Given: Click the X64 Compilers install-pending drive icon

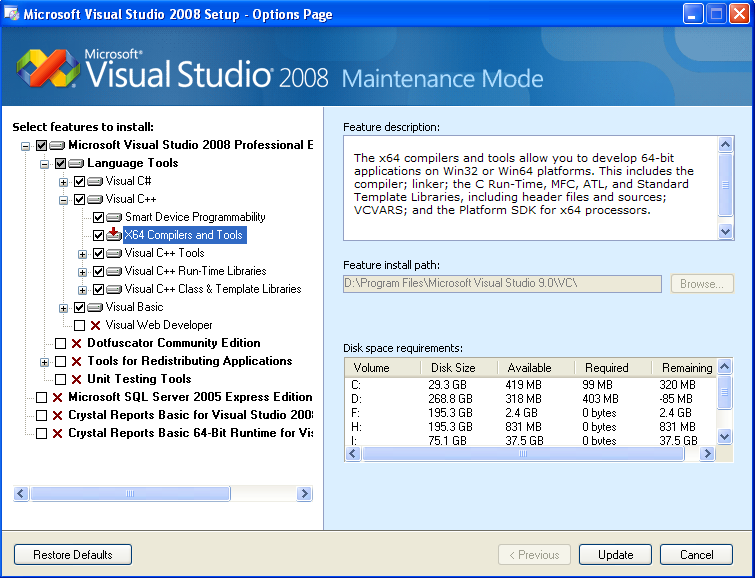Looking at the screenshot, I should (x=114, y=235).
